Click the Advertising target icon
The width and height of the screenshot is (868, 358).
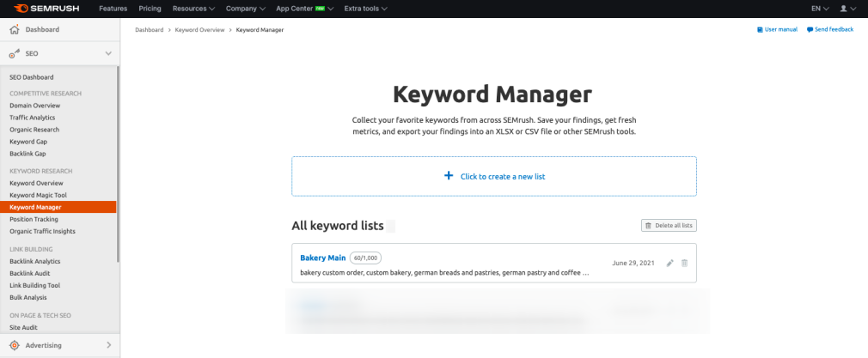pyautogui.click(x=14, y=345)
